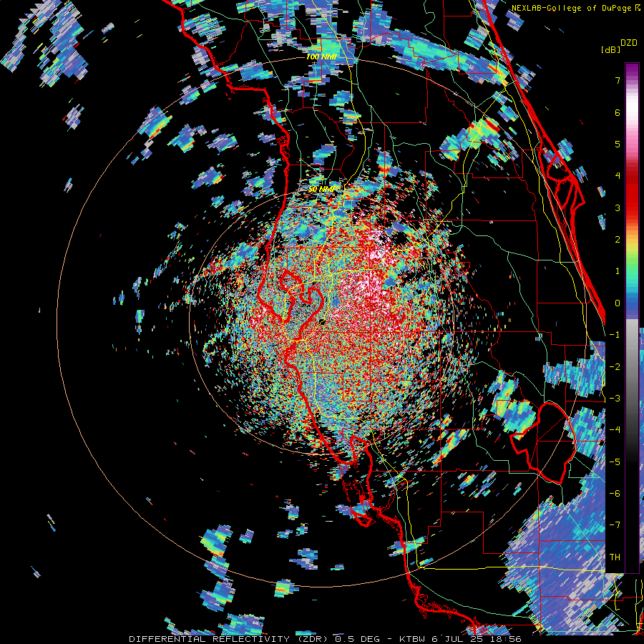This screenshot has height=644, width=644.
Task: Click the -3 value on color scale
Action: [615, 399]
